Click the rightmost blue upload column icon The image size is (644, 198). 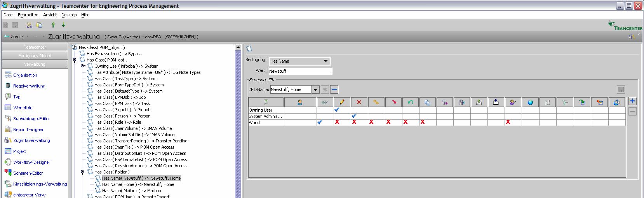point(616,102)
